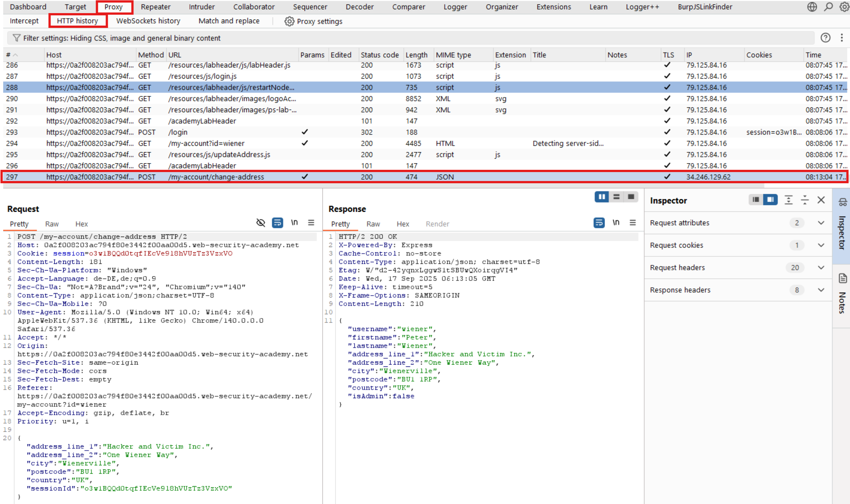The image size is (850, 504).
Task: Switch to the WebSockets history tab
Action: [148, 21]
